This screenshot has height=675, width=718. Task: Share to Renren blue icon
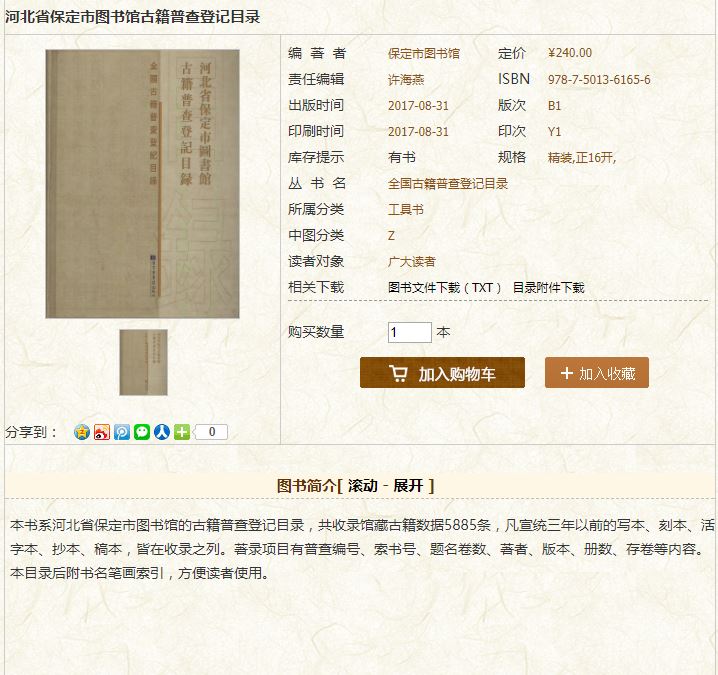(162, 432)
